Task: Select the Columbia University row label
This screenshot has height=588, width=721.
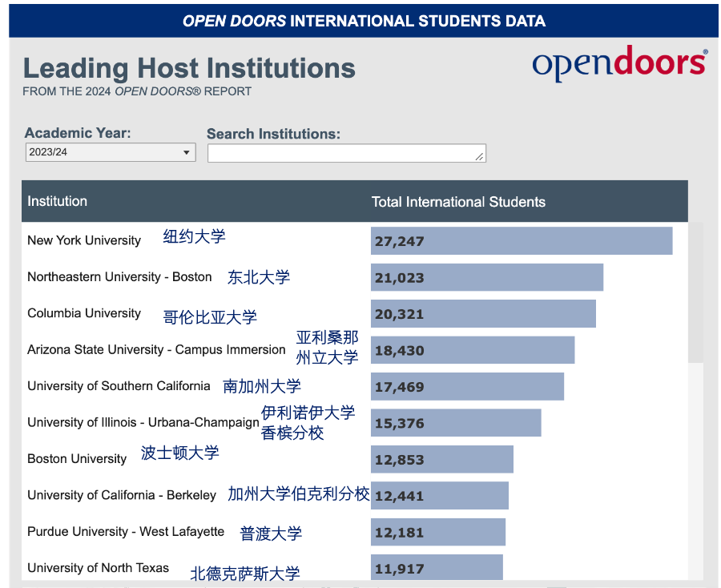Action: [x=84, y=313]
